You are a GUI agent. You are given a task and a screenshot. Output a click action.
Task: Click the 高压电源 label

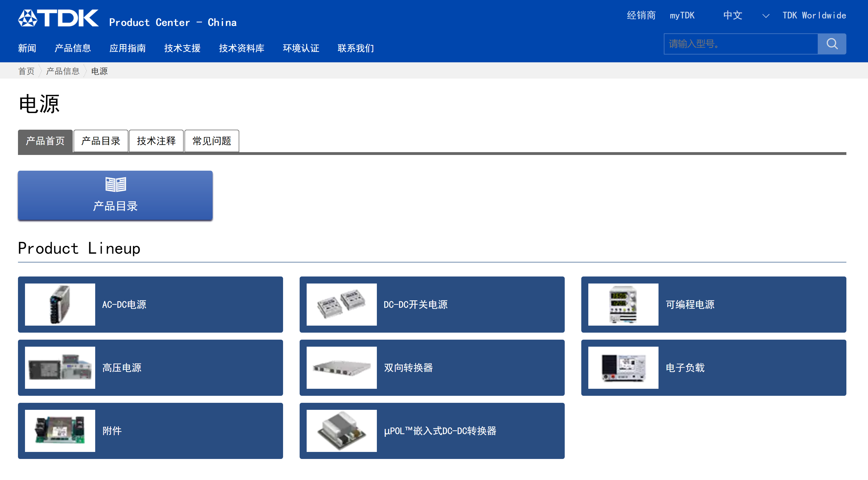pos(122,368)
